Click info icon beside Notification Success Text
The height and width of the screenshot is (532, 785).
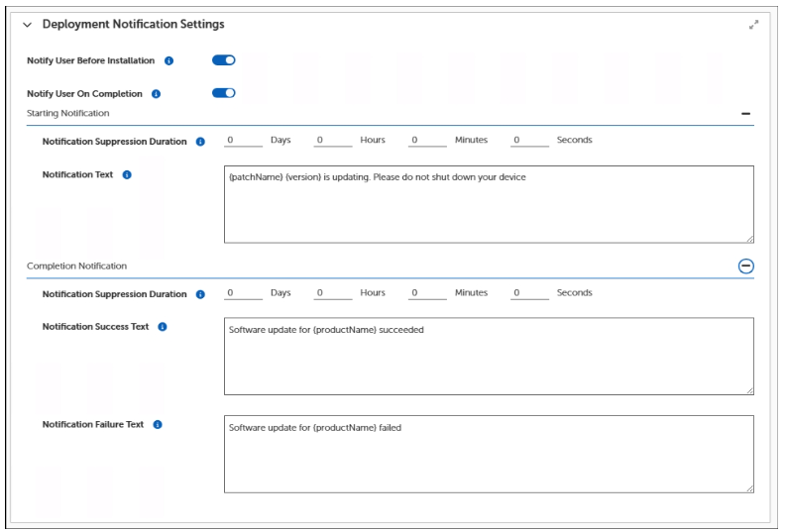(x=163, y=327)
